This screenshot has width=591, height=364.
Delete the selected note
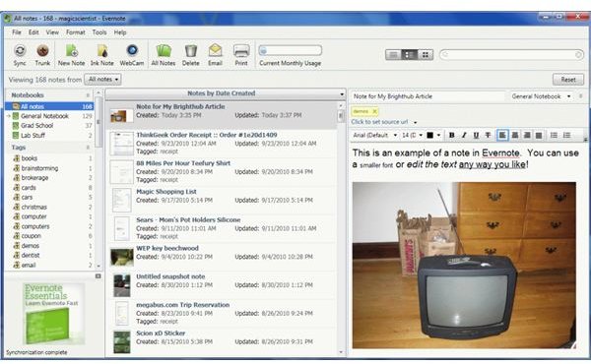coord(191,55)
